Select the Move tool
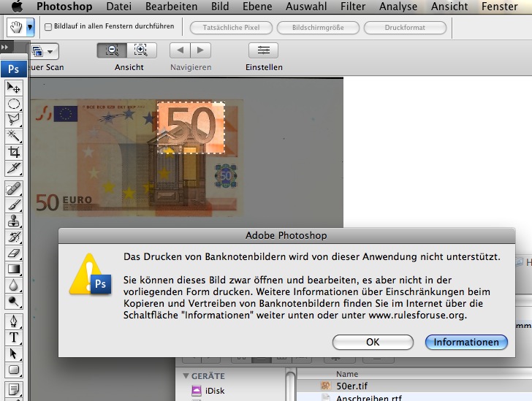This screenshot has width=532, height=401. coord(14,88)
